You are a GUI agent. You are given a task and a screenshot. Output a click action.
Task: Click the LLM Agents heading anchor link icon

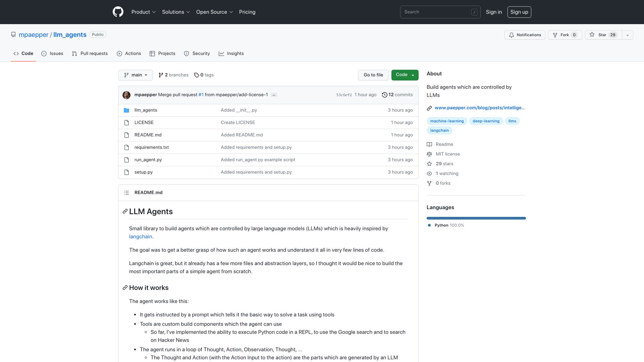click(125, 212)
